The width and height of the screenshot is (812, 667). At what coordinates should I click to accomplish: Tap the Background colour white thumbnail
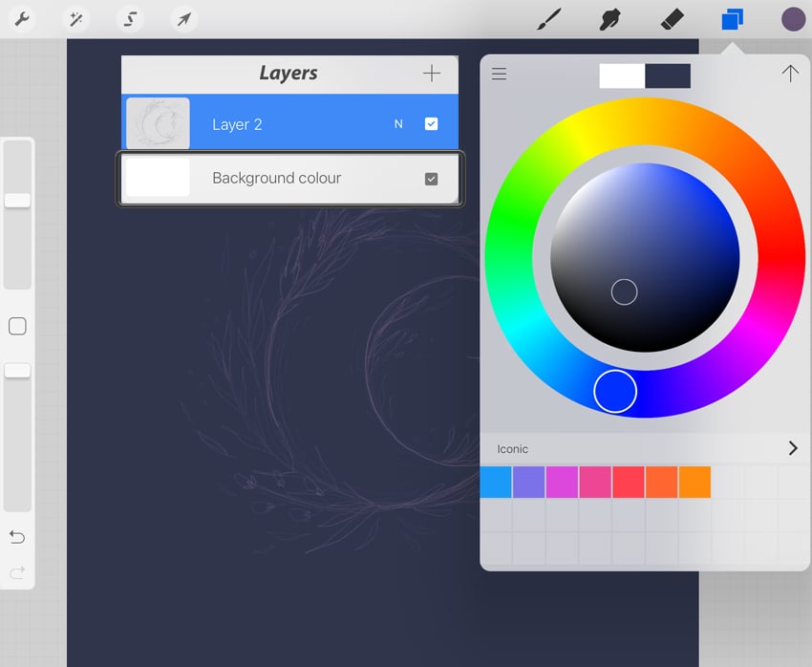point(158,178)
